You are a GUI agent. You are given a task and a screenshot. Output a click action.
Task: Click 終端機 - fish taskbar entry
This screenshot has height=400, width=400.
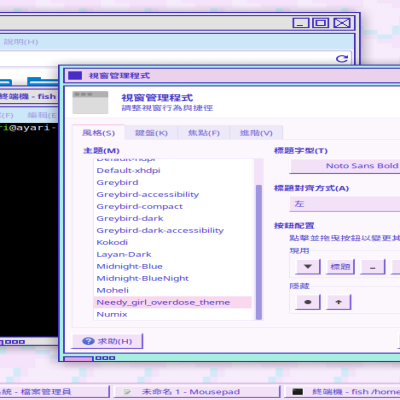click(342, 392)
